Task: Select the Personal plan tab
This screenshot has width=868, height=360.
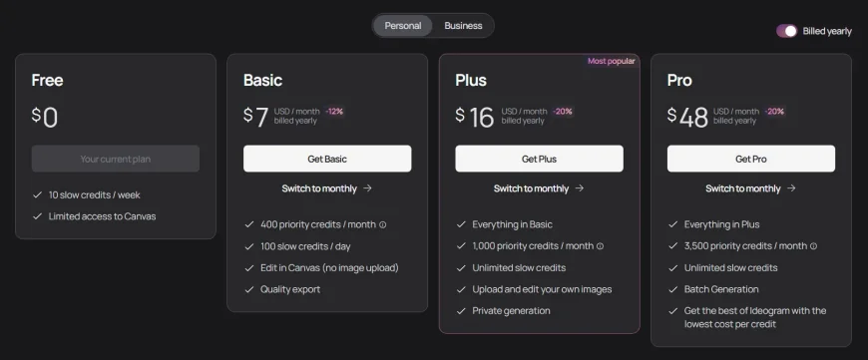Action: click(403, 26)
